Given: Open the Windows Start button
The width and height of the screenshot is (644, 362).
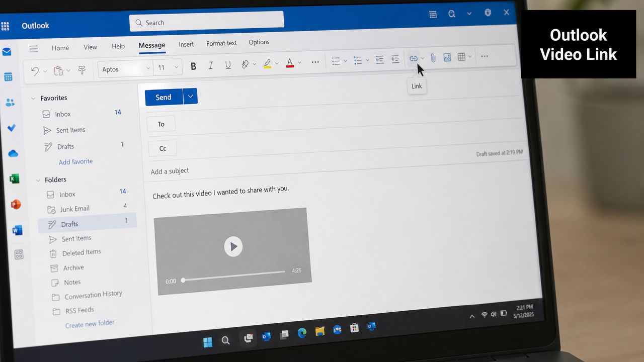Looking at the screenshot, I should (207, 342).
